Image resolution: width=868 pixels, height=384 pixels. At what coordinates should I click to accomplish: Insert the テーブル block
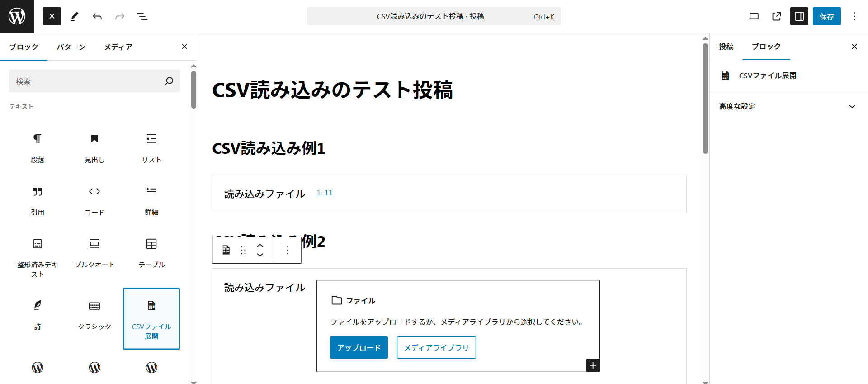tap(151, 252)
